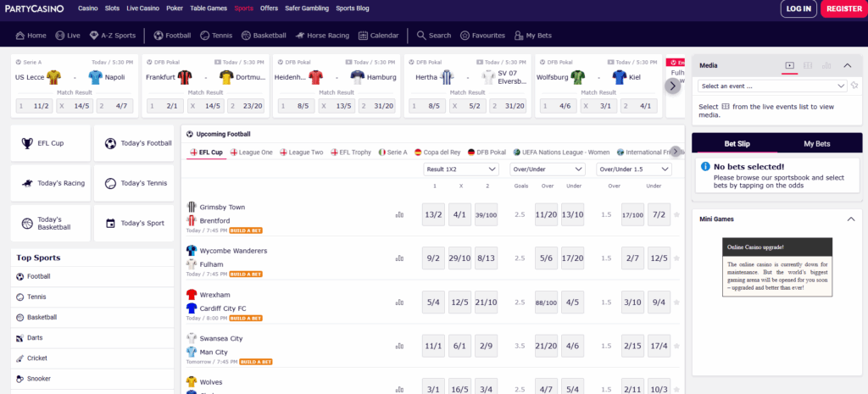Open Live Casino in top menu
868x394 pixels.
pyautogui.click(x=142, y=8)
